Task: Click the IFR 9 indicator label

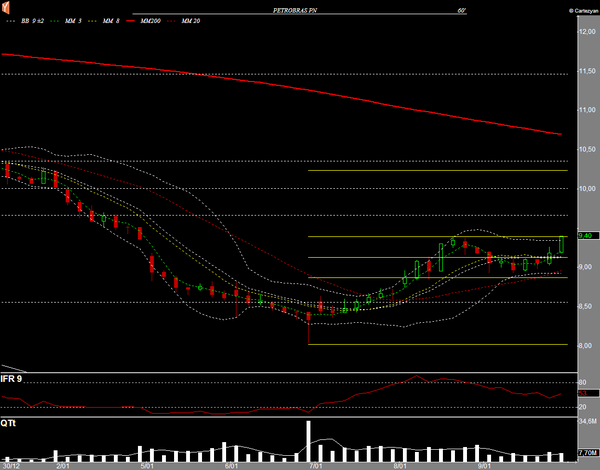Action: [x=12, y=379]
